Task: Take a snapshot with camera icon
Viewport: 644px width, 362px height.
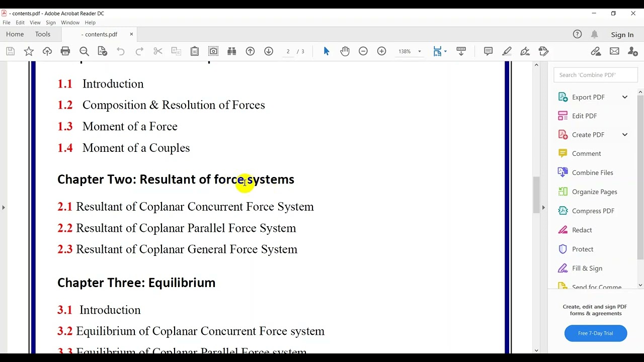Action: click(x=213, y=51)
